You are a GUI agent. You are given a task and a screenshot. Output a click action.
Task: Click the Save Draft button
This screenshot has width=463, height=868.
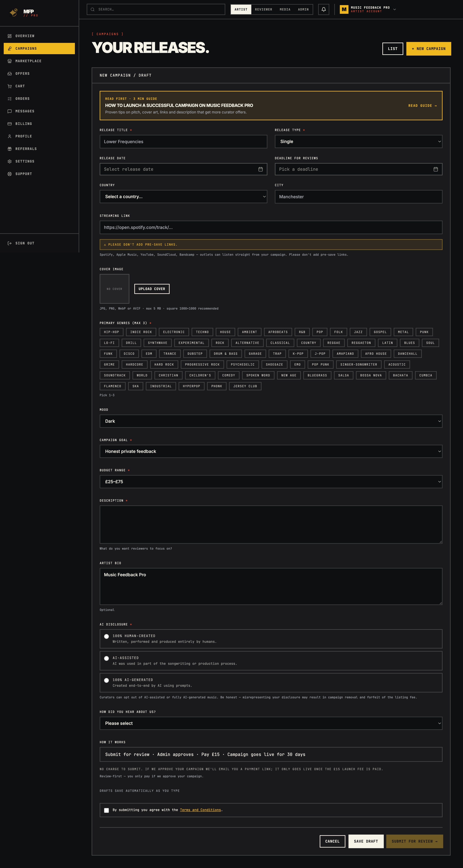point(366,841)
